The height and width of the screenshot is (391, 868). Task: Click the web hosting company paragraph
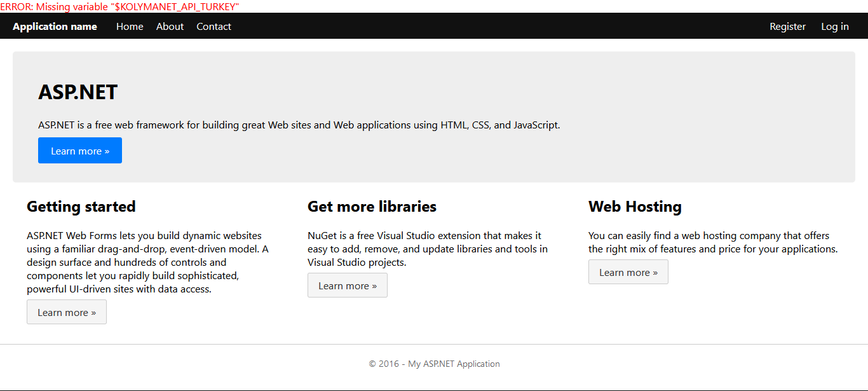coord(712,242)
